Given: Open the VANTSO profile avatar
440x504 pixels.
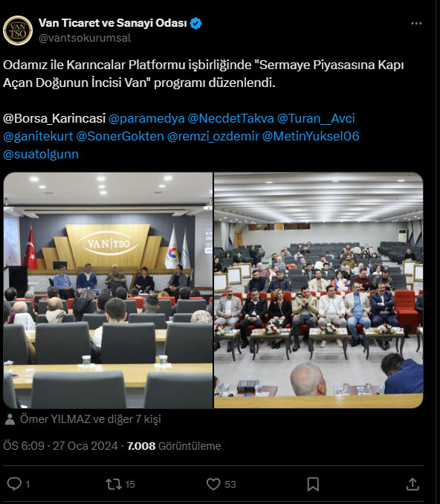Looking at the screenshot, I should (x=18, y=30).
